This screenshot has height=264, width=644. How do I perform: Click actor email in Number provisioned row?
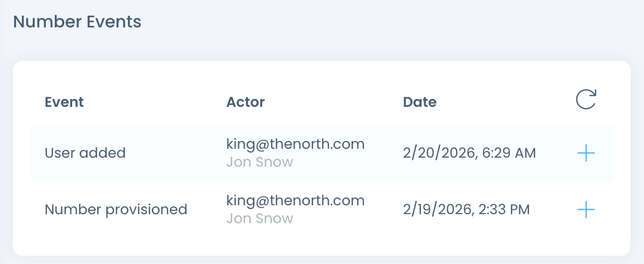click(295, 200)
